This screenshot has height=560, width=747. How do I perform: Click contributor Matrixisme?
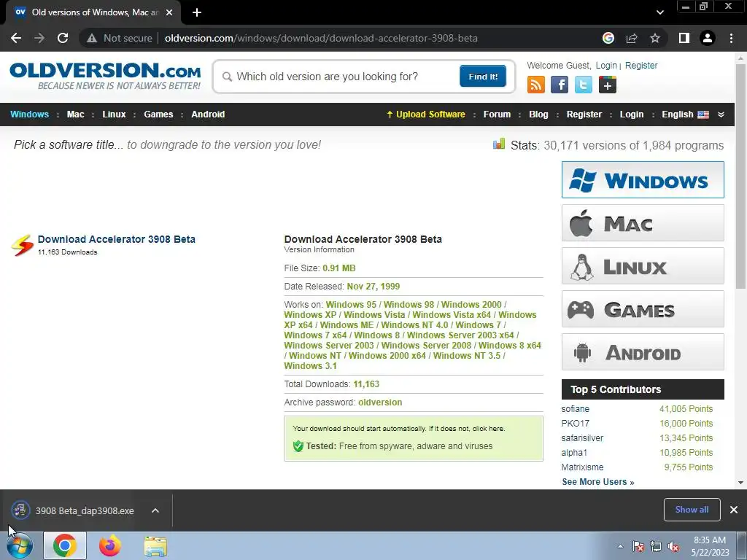[582, 467]
